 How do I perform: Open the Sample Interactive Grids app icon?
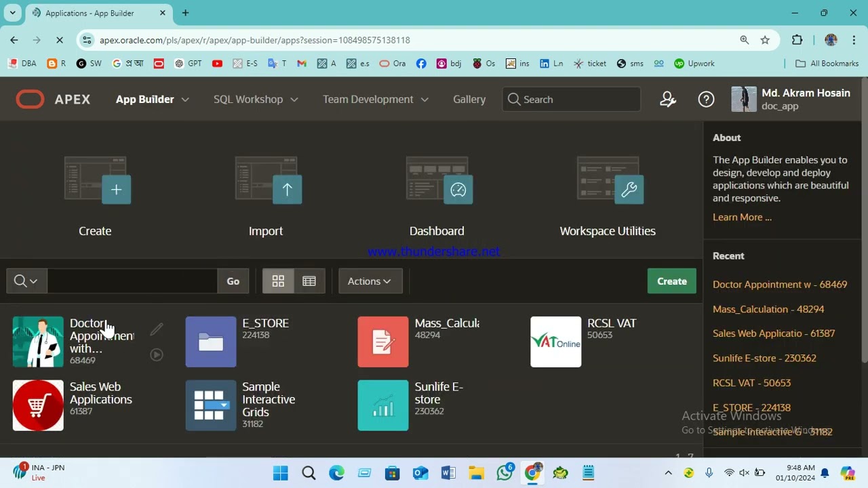click(211, 405)
